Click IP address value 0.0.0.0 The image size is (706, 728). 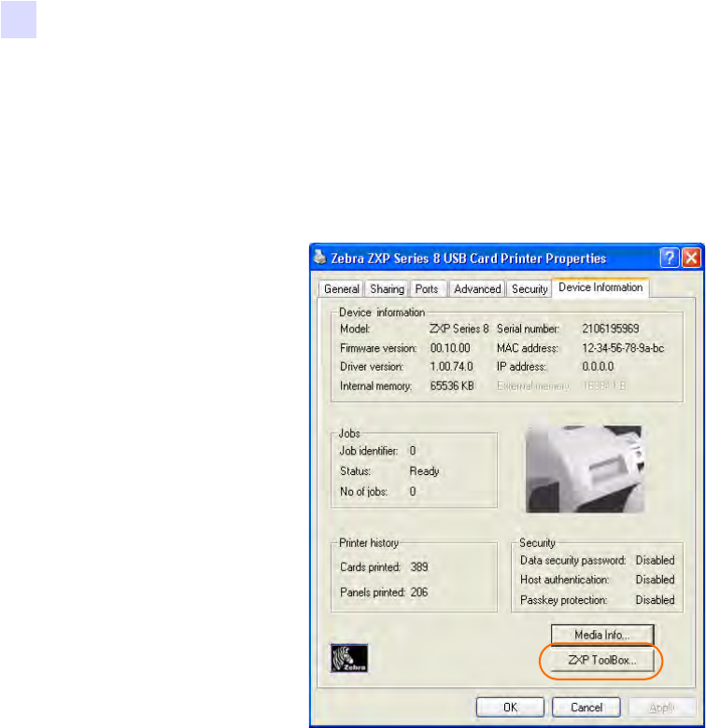(x=598, y=366)
